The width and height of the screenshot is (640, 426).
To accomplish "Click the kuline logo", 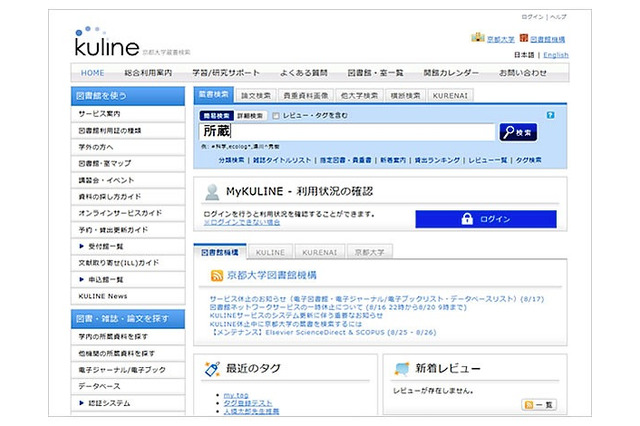I will 107,42.
